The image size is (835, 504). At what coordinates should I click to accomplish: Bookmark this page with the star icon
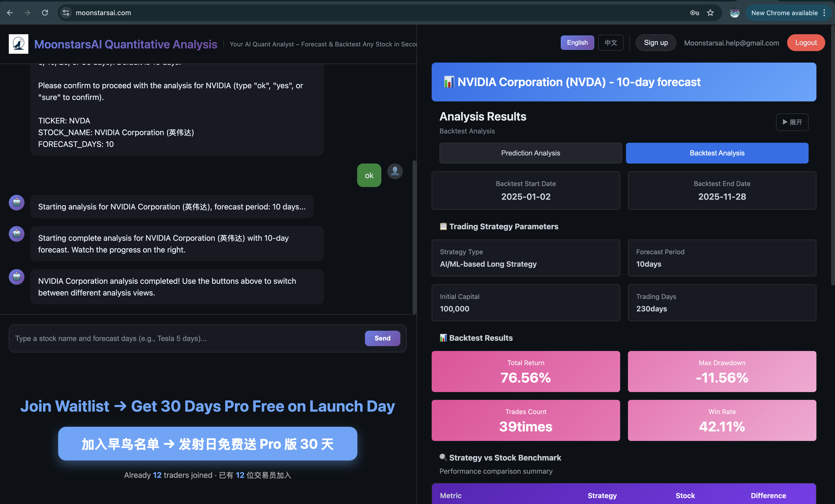pyautogui.click(x=710, y=12)
